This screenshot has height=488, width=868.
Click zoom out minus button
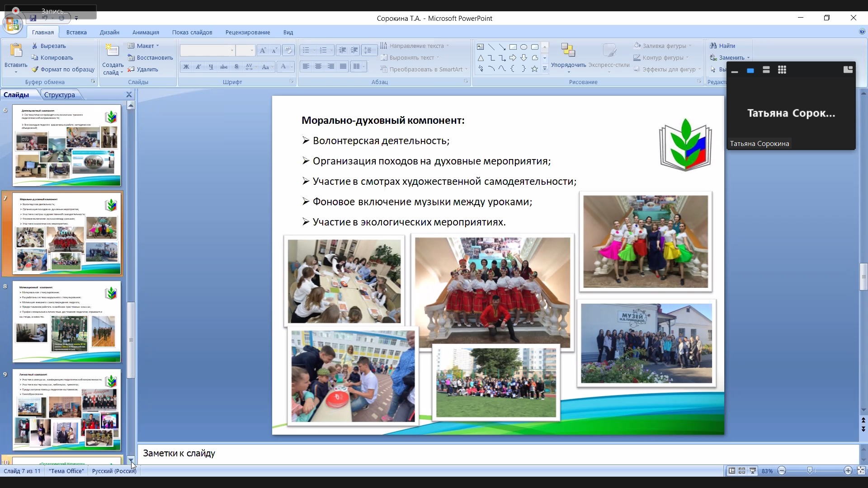782,471
